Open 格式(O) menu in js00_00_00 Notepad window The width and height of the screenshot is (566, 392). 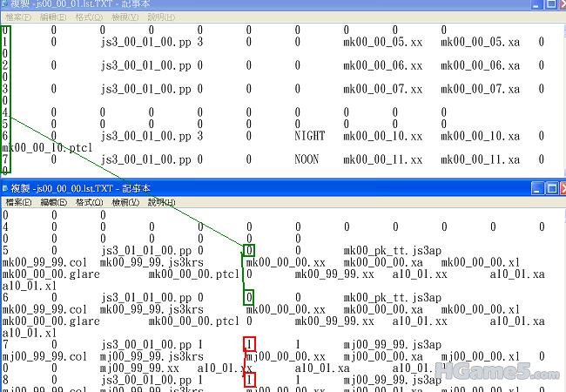[90, 202]
